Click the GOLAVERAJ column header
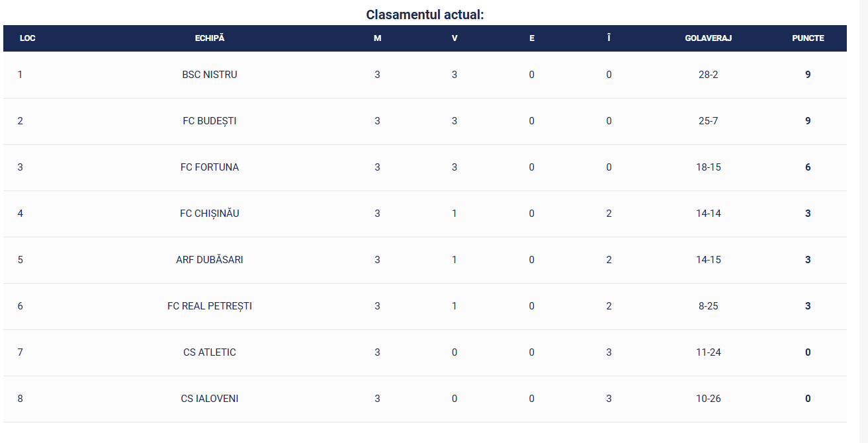Image resolution: width=868 pixels, height=443 pixels. 708,38
